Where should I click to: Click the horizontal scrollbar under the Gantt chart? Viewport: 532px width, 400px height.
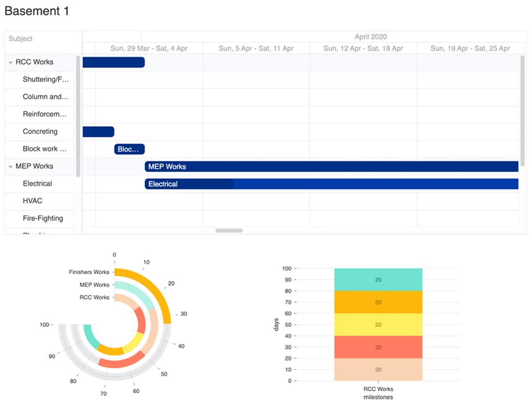[228, 230]
